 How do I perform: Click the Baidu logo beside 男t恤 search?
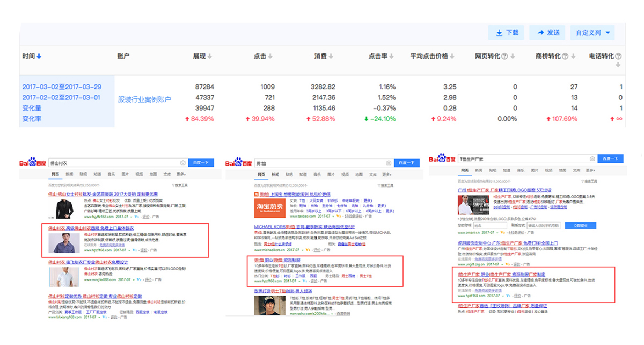click(239, 162)
